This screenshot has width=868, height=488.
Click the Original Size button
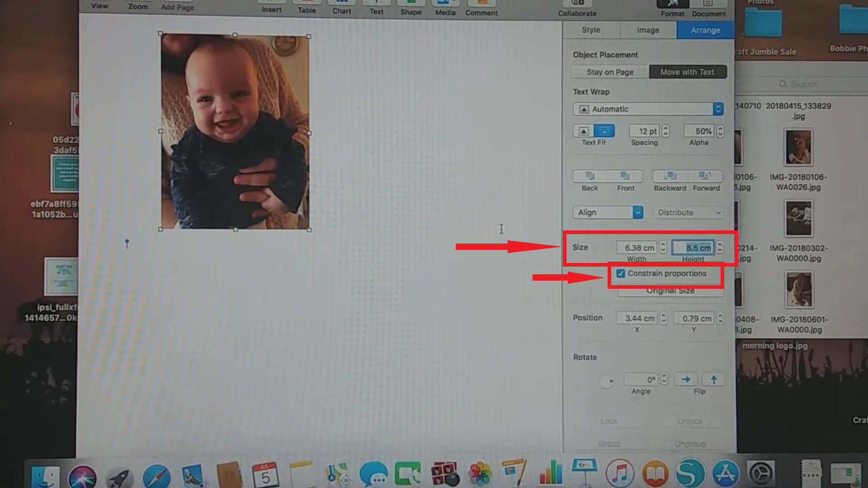coord(670,291)
